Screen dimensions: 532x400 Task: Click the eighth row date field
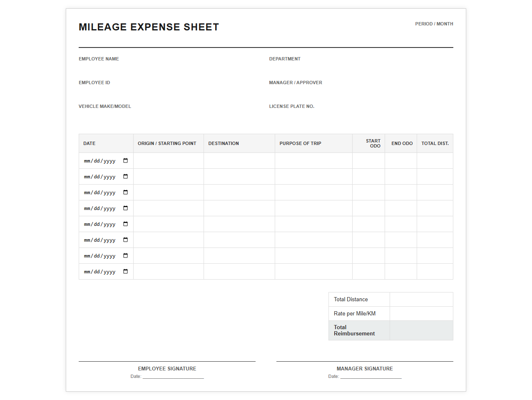tap(106, 272)
